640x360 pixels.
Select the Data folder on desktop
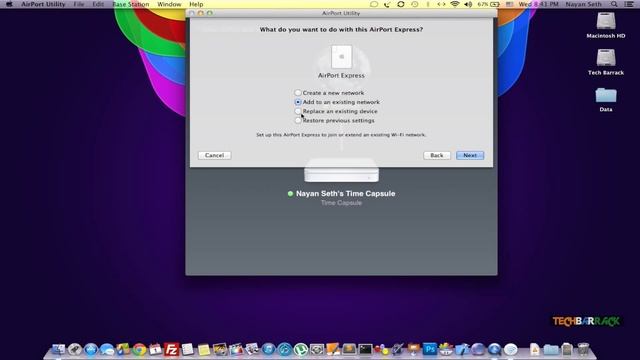point(606,96)
